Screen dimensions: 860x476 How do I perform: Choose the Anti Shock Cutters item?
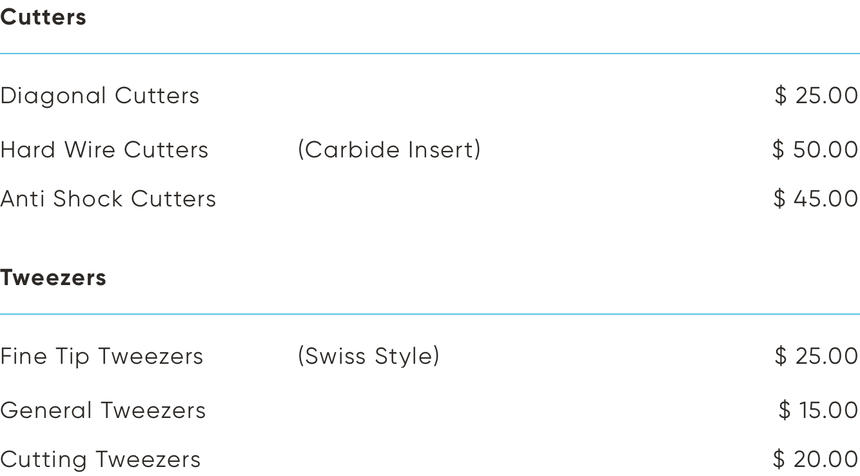(x=108, y=199)
